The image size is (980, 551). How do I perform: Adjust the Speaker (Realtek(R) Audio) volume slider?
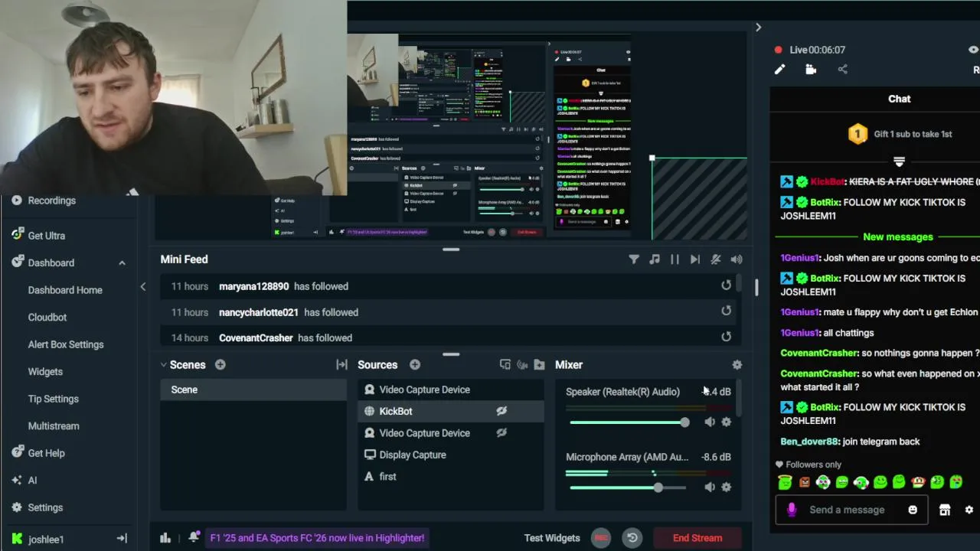coord(629,422)
